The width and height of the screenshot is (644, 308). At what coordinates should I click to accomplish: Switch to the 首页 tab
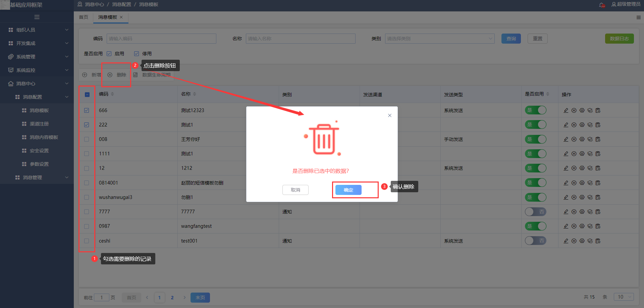coord(84,17)
